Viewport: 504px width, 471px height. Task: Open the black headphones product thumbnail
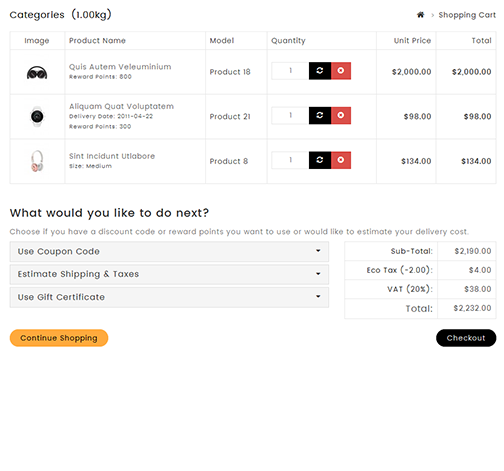click(37, 72)
